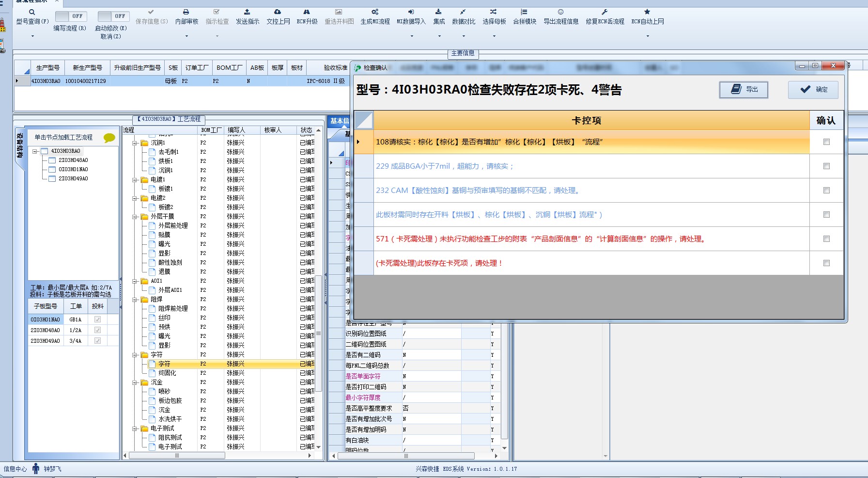
Task: Open 内部审核 internal review printer icon
Action: point(186,12)
